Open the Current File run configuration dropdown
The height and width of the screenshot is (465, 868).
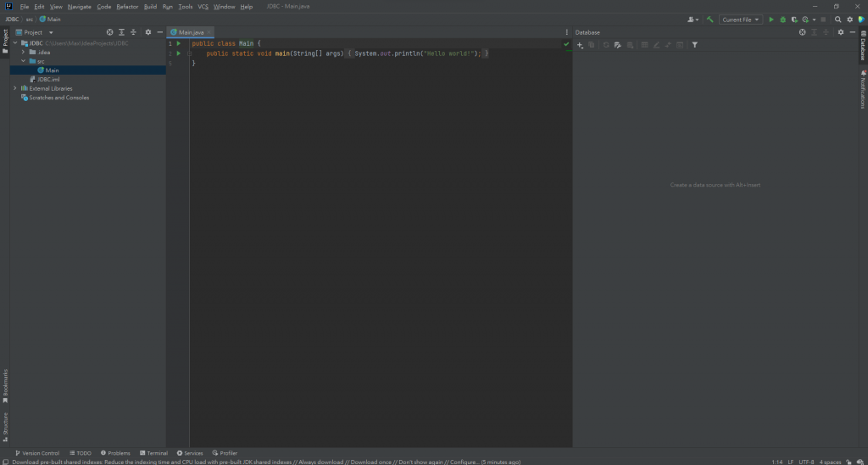click(741, 20)
